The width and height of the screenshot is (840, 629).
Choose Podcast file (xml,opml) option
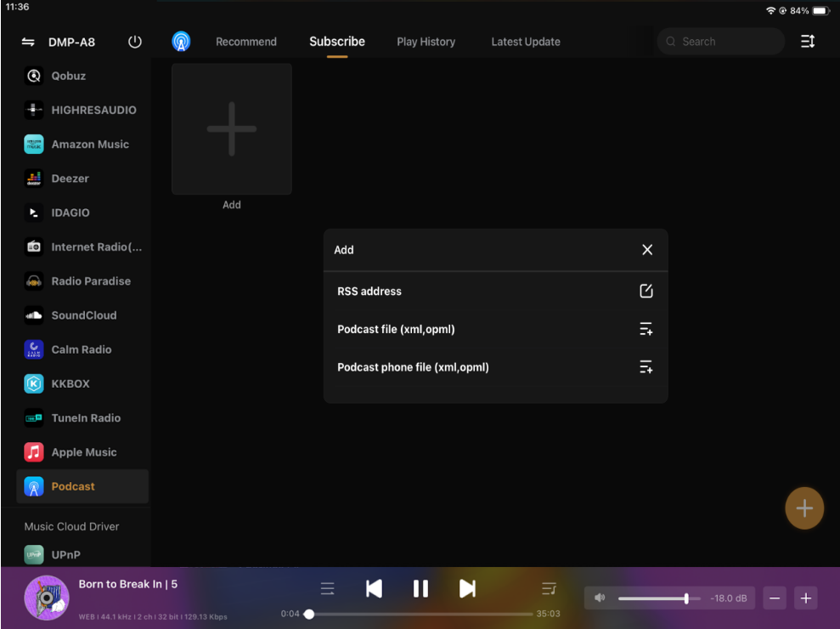pos(495,329)
